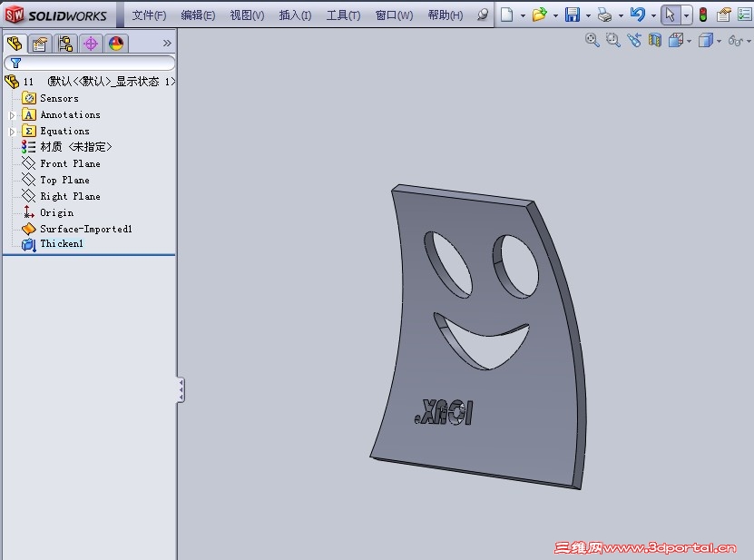Image resolution: width=754 pixels, height=560 pixels.
Task: Expand the Select tool dropdown arrow
Action: [x=687, y=15]
